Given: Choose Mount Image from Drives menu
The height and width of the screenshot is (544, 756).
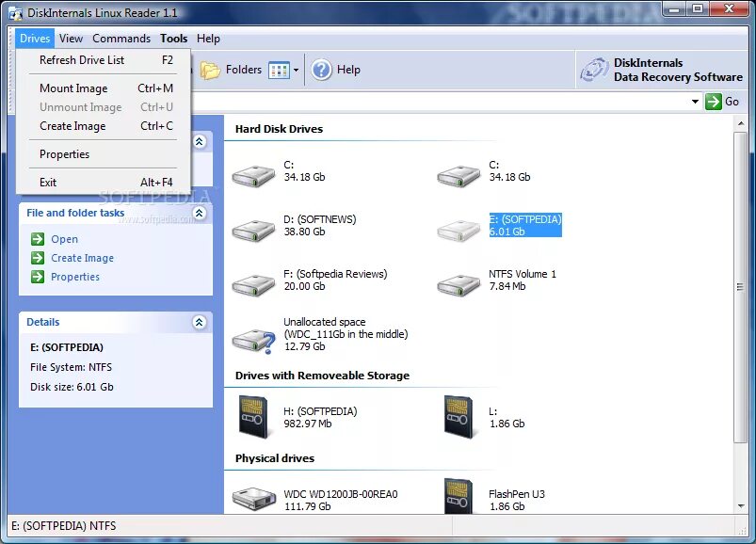Looking at the screenshot, I should pos(104,88).
